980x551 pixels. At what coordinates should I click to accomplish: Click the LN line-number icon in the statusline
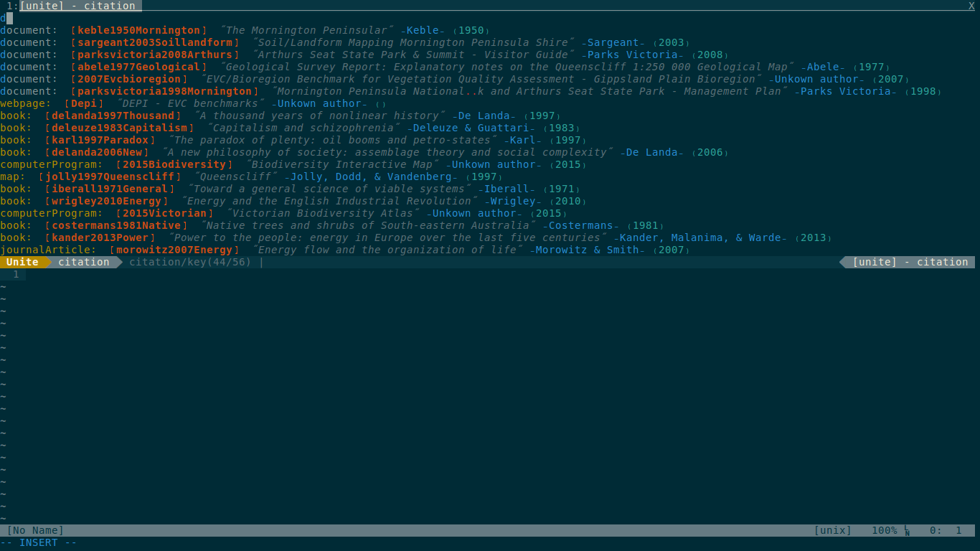907,531
